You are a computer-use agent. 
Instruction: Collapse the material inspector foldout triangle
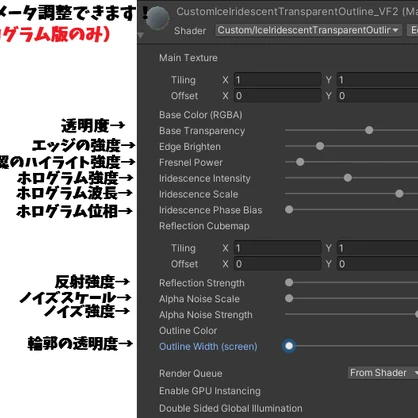[141, 35]
